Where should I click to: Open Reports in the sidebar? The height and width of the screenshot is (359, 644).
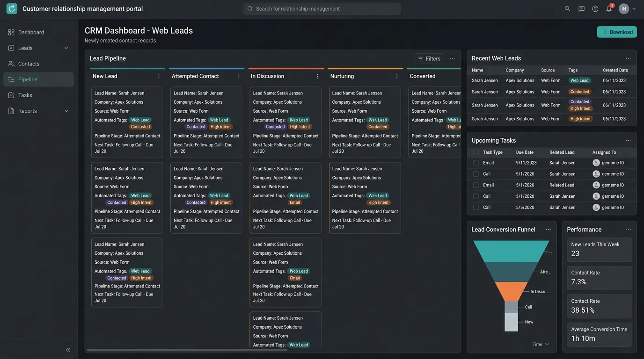click(x=38, y=111)
